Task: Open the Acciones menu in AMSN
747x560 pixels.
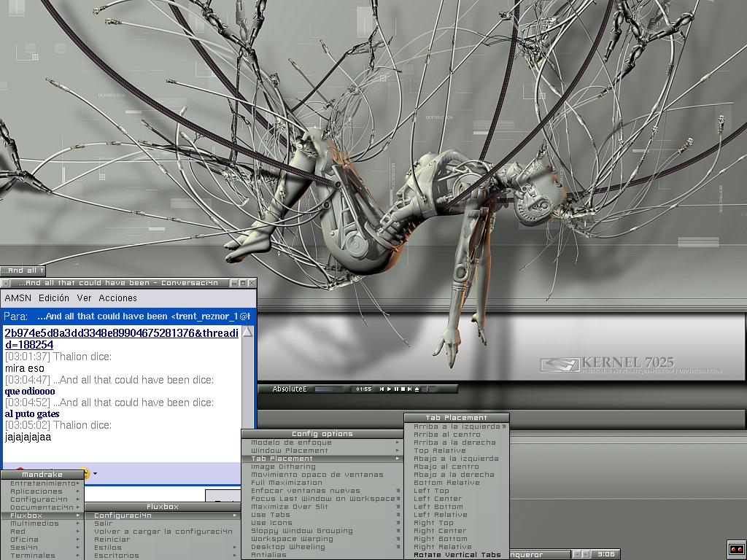Action: click(x=117, y=298)
